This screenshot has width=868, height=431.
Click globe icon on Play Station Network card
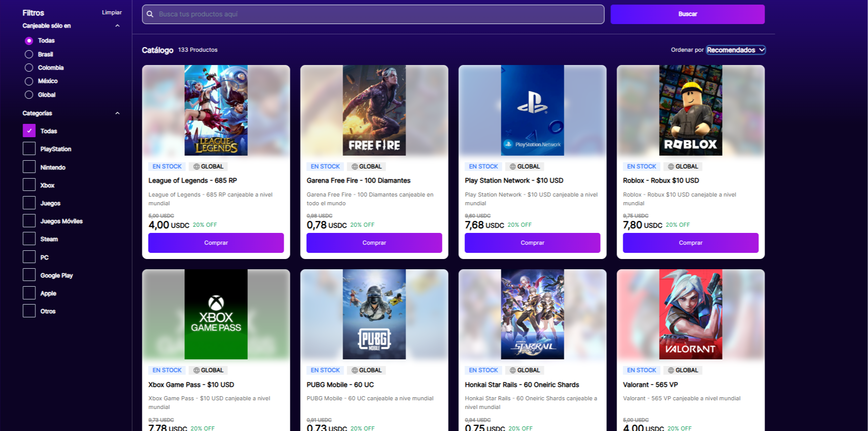[x=513, y=166]
